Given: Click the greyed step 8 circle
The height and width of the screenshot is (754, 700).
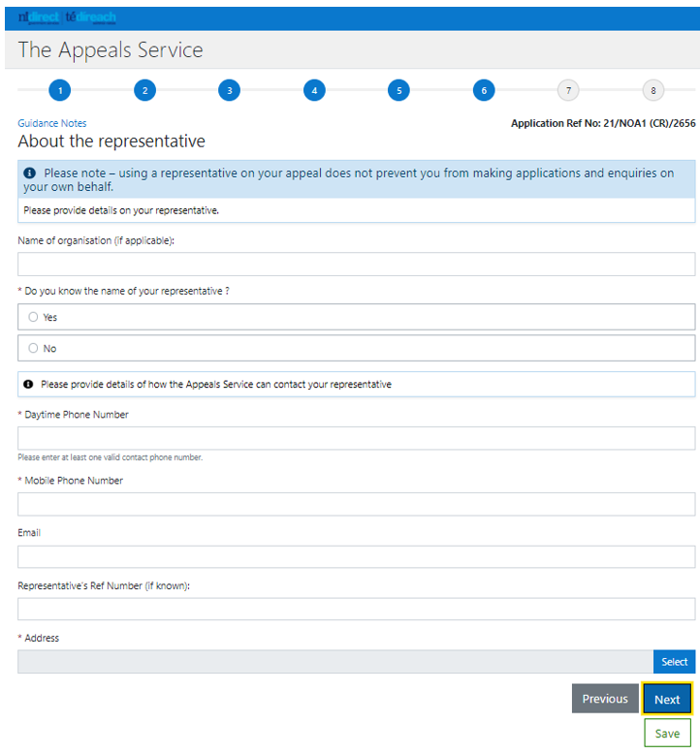Looking at the screenshot, I should tap(652, 91).
